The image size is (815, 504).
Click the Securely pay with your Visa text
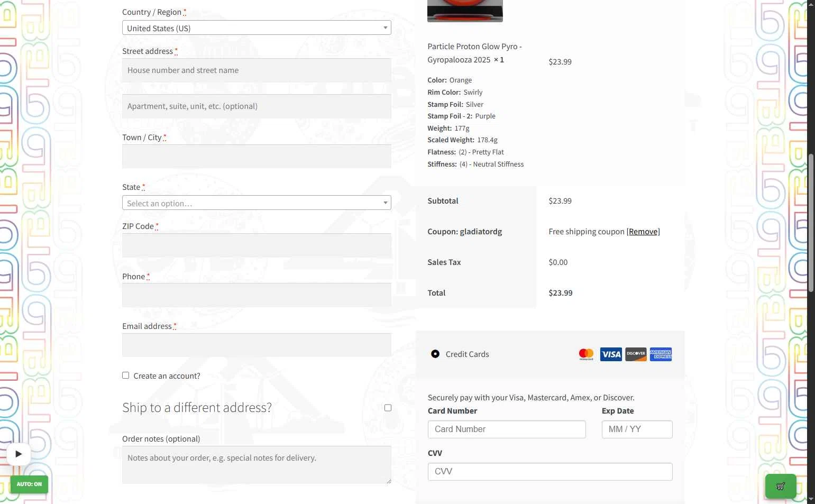pyautogui.click(x=531, y=398)
